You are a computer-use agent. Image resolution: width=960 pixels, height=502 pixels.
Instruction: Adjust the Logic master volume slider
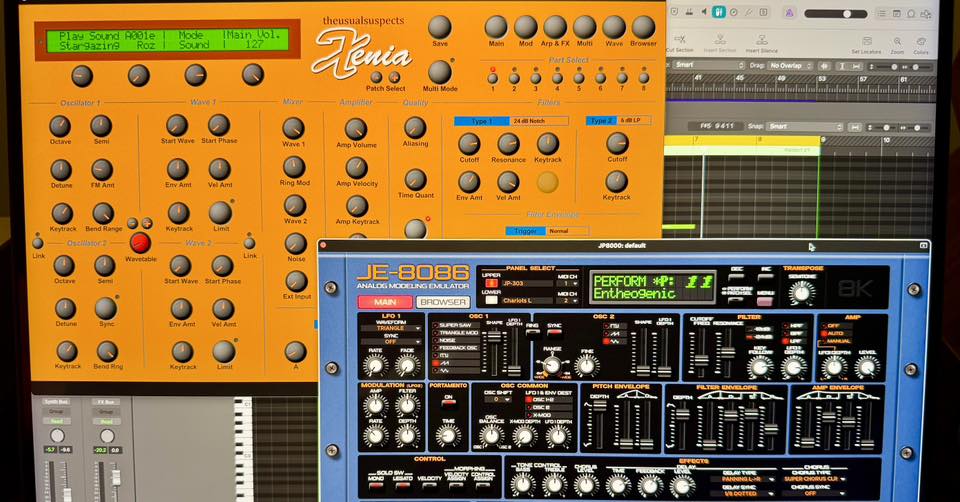[x=835, y=13]
